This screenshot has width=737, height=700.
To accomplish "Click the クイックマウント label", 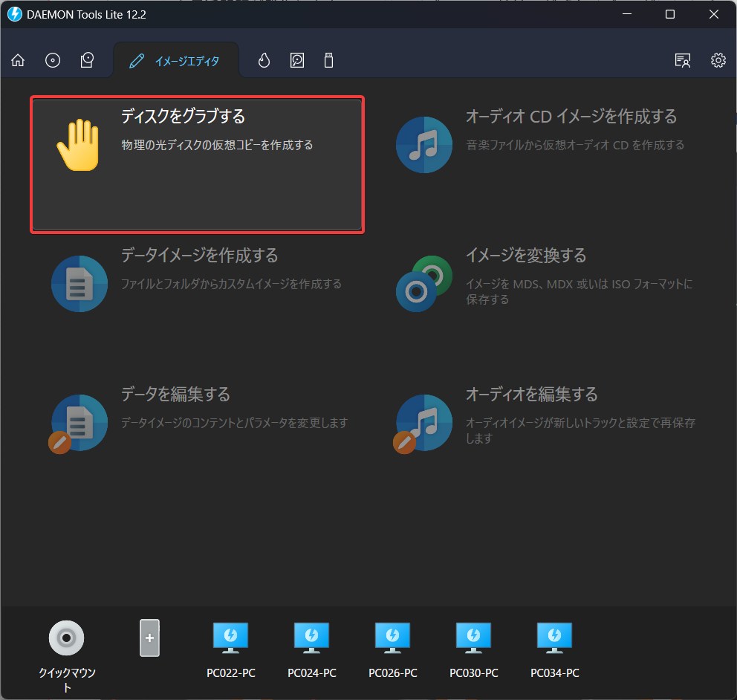I will (67, 680).
